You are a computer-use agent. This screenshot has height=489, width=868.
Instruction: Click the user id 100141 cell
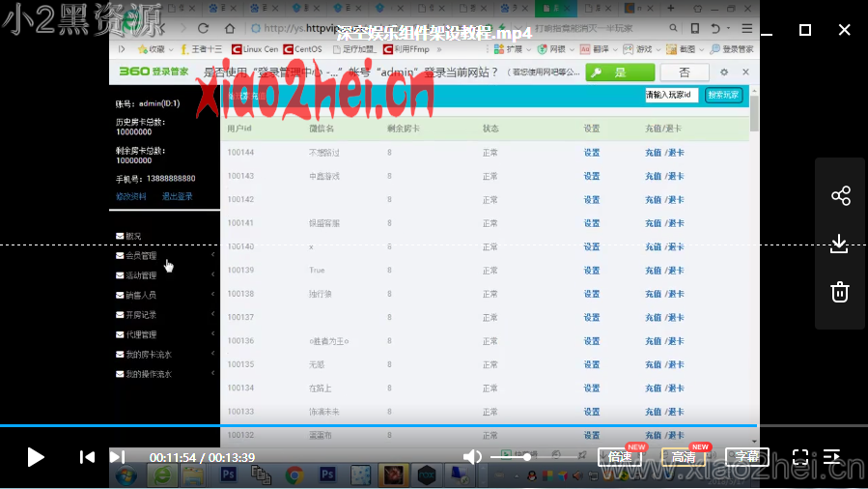point(240,222)
